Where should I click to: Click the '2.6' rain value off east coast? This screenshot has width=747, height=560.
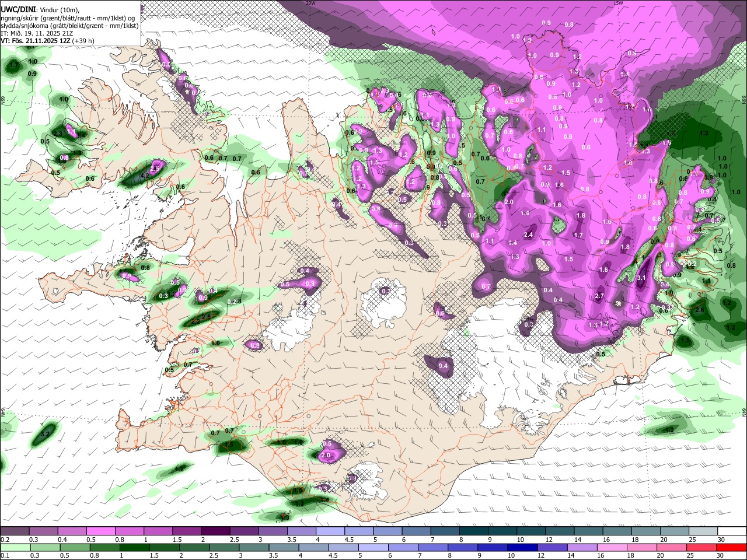tap(700, 310)
